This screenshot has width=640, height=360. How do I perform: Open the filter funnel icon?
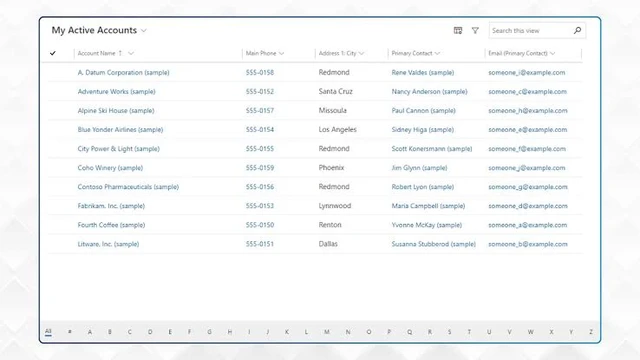coord(475,31)
